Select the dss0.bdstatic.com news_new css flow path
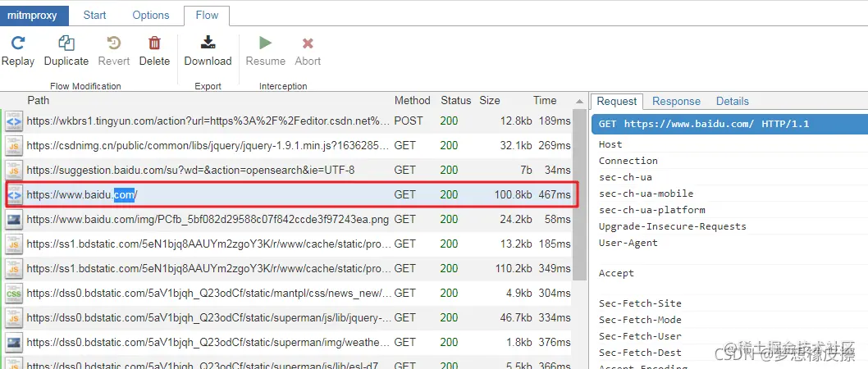868x369 pixels. coord(208,293)
